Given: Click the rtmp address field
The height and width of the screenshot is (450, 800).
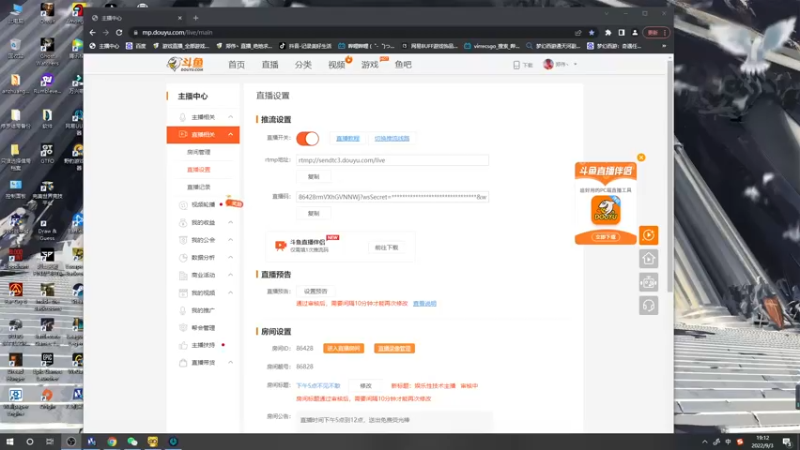Looking at the screenshot, I should click(x=392, y=160).
